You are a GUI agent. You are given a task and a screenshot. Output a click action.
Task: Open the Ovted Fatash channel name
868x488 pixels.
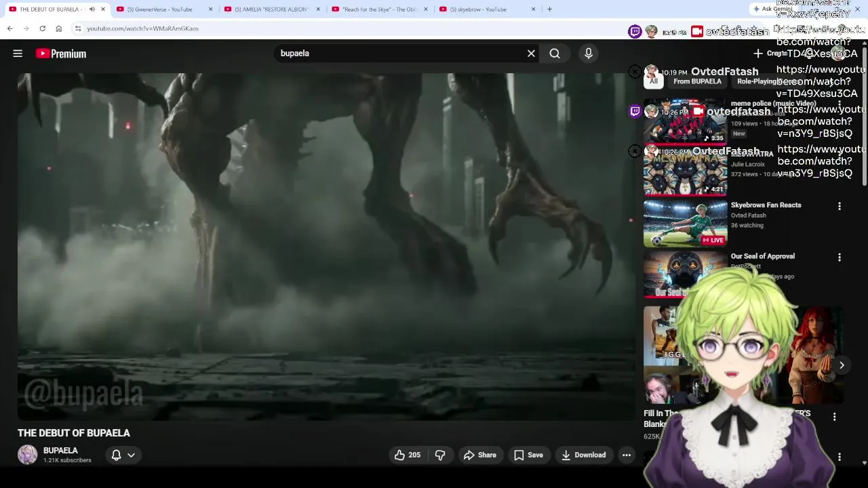pyautogui.click(x=749, y=216)
